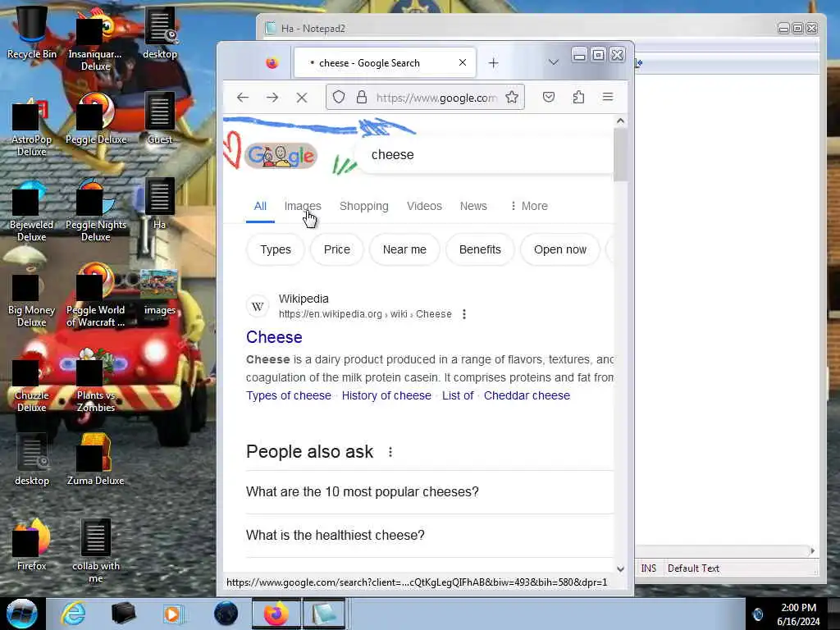The height and width of the screenshot is (630, 840).
Task: Expand What are the 10 most popular cheeses
Action: click(x=430, y=492)
